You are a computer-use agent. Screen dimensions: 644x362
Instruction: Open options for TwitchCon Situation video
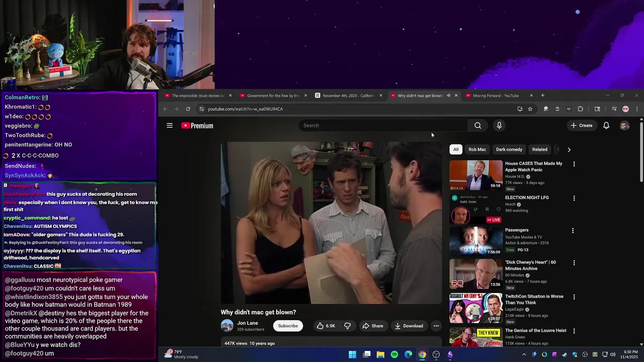click(574, 297)
